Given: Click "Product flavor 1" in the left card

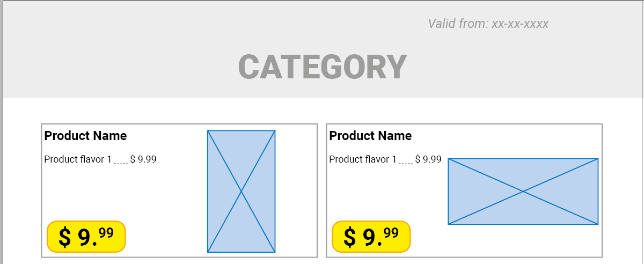Looking at the screenshot, I should 78,159.
